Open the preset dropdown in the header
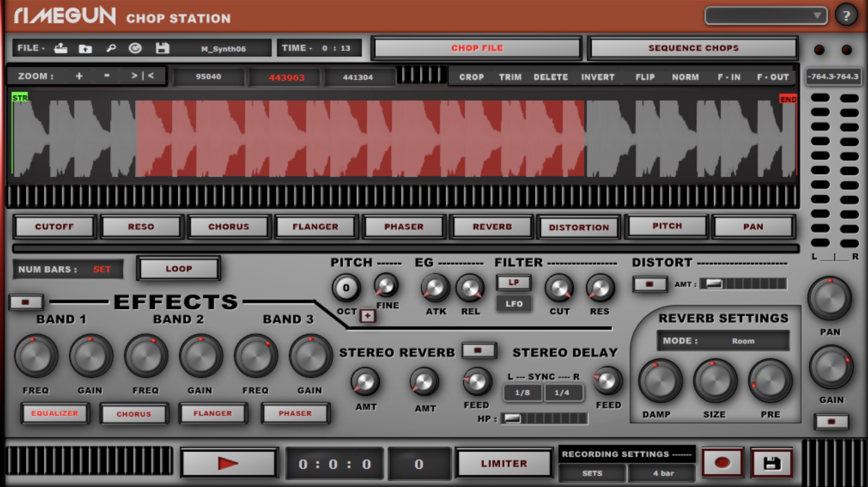This screenshot has width=868, height=487. (766, 16)
